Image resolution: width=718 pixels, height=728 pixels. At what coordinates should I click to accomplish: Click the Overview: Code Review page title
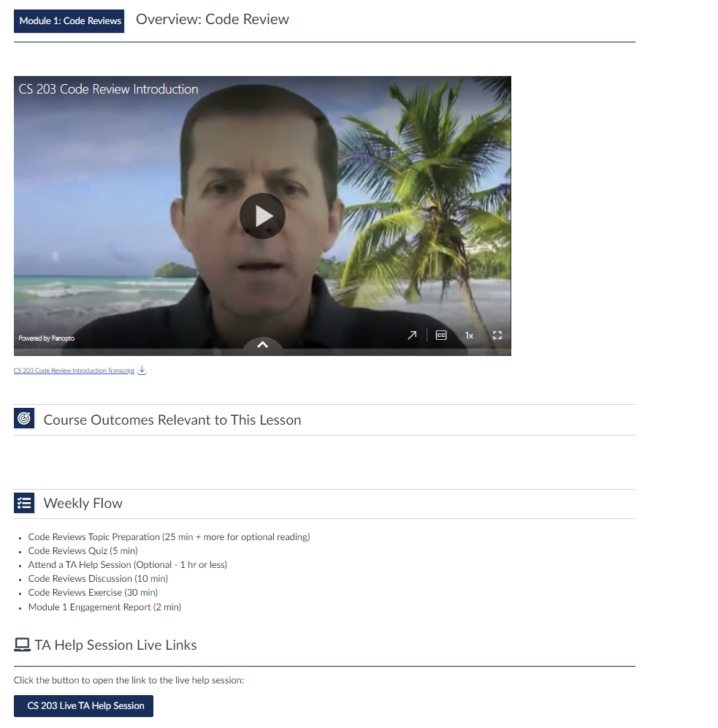212,20
